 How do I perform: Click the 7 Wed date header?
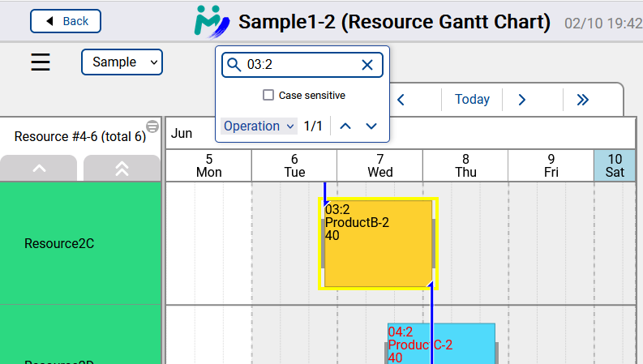pyautogui.click(x=379, y=165)
